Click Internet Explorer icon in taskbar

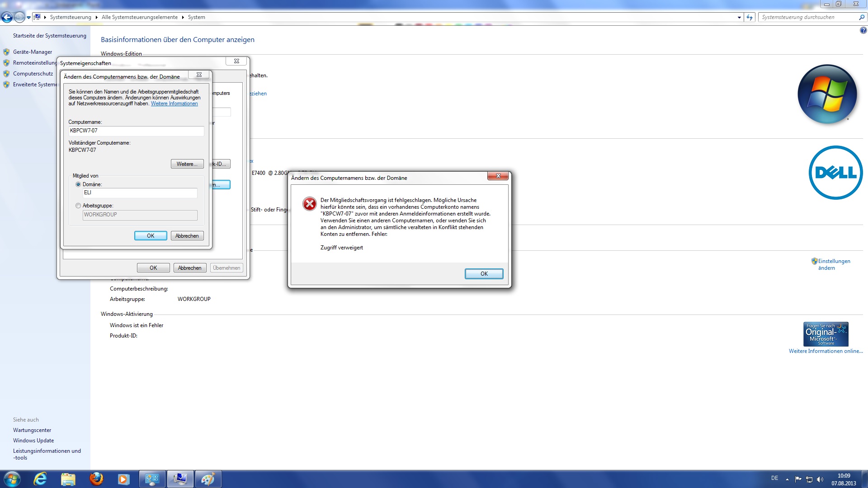coord(40,479)
